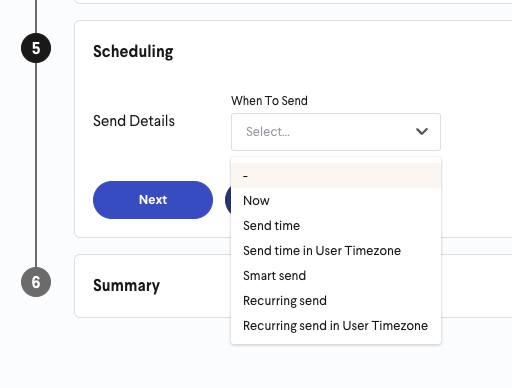
Task: Open the Summary section heading
Action: point(126,286)
